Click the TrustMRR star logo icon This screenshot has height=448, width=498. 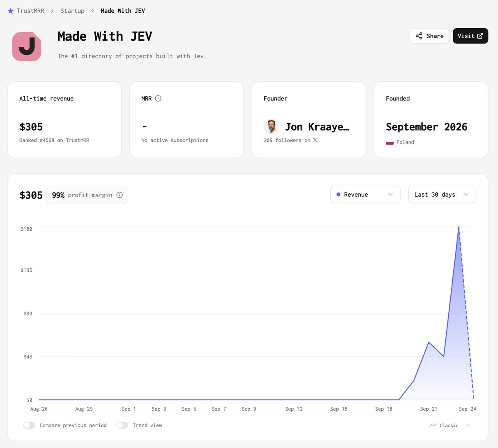(11, 11)
